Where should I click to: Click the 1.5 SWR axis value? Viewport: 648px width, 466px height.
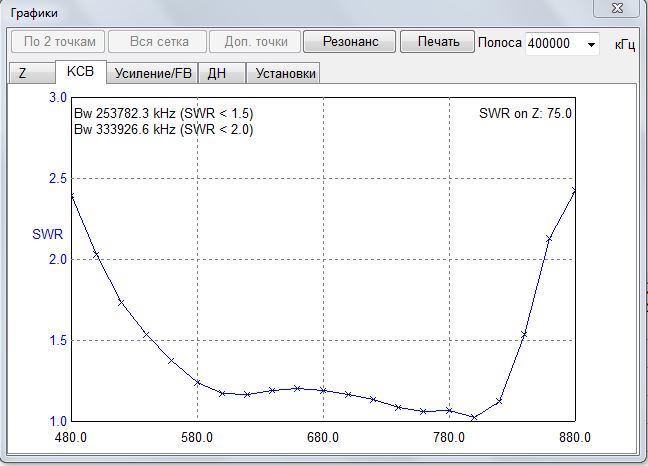[x=58, y=340]
